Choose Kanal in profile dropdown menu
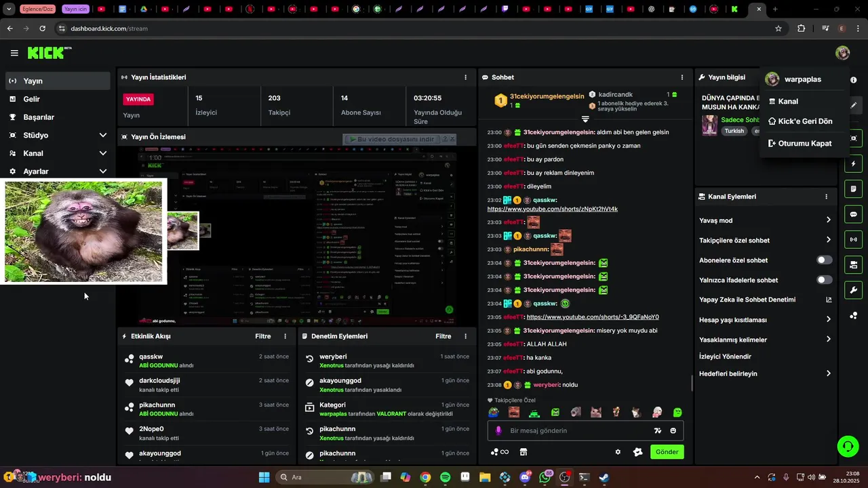The height and width of the screenshot is (488, 868). pos(804,102)
